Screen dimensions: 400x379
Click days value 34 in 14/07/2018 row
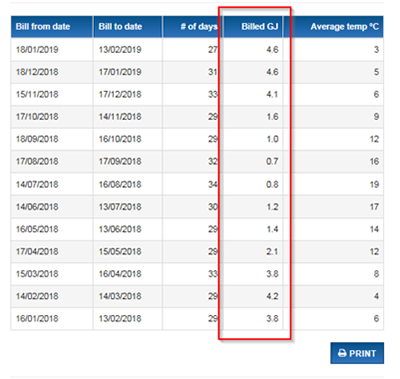(x=213, y=184)
